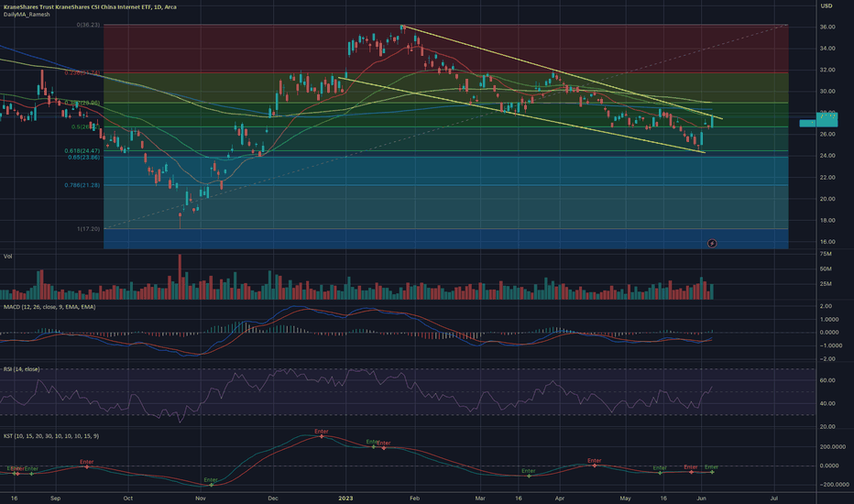Click the USD currency label

click(x=827, y=6)
